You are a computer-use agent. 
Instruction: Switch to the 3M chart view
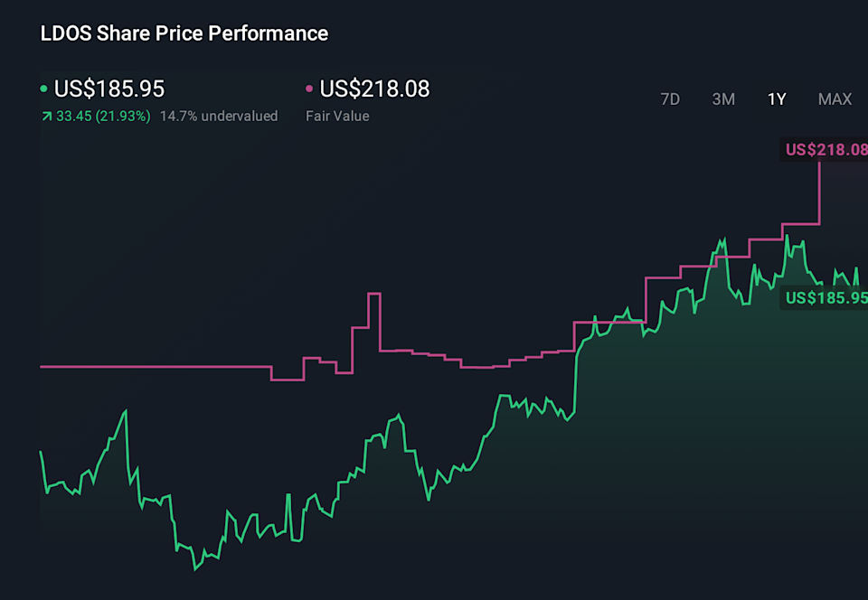[x=723, y=99]
